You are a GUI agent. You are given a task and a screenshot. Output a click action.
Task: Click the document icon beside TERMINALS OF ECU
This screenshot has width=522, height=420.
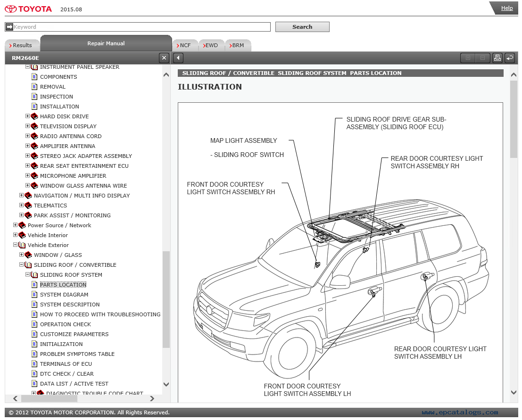coord(34,363)
